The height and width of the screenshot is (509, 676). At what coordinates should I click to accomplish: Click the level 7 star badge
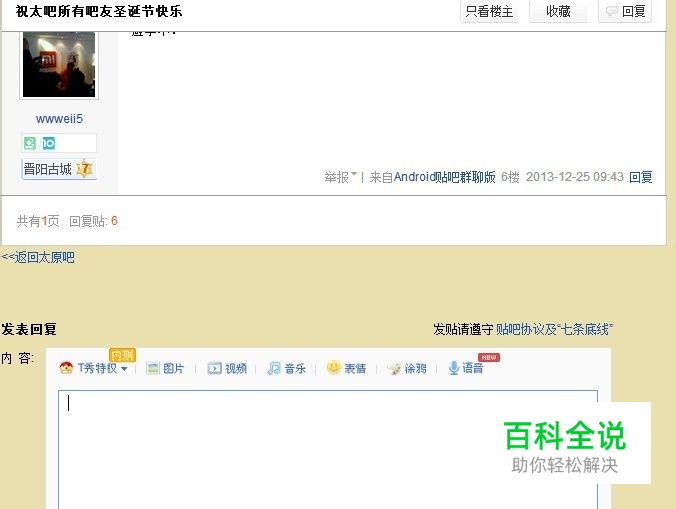click(x=84, y=169)
